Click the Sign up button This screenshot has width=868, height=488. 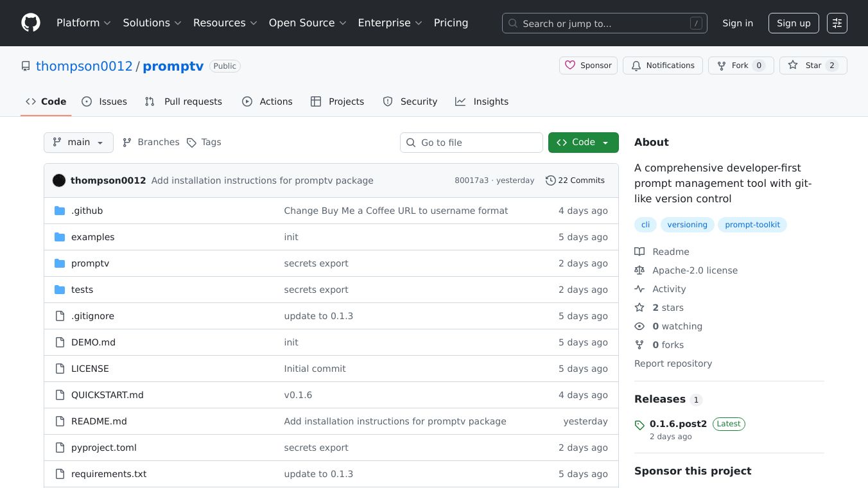[x=794, y=23]
